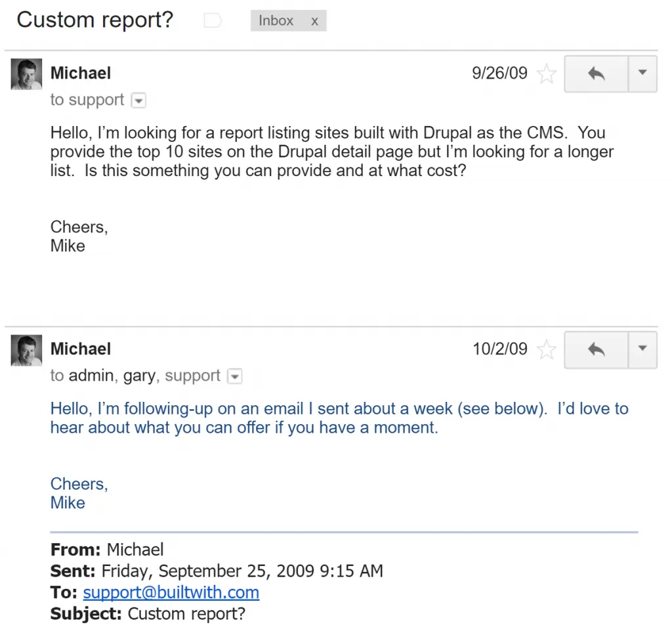
Task: Click the label tag icon beside subject
Action: [x=212, y=21]
